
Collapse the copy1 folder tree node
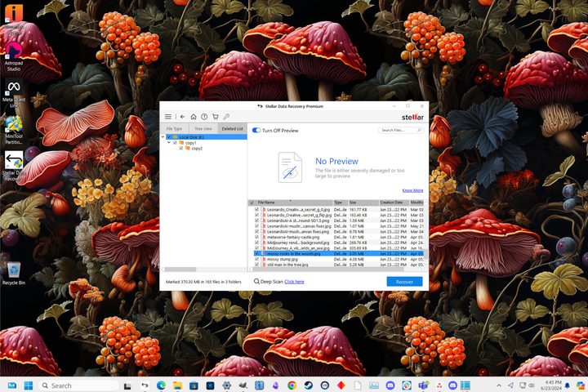(x=169, y=143)
